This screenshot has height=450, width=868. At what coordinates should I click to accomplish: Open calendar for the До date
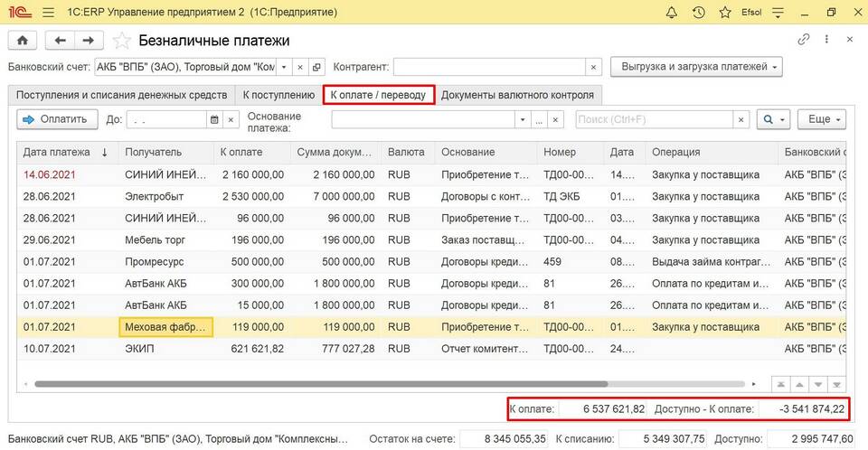(x=214, y=119)
